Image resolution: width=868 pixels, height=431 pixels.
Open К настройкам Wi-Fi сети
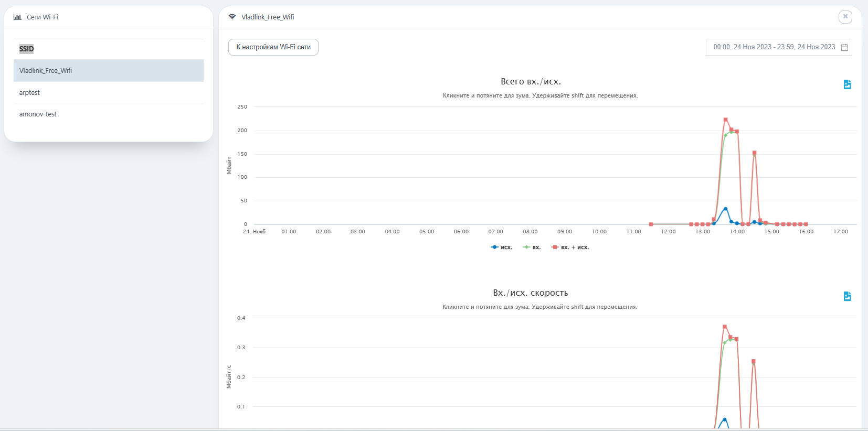pyautogui.click(x=273, y=47)
